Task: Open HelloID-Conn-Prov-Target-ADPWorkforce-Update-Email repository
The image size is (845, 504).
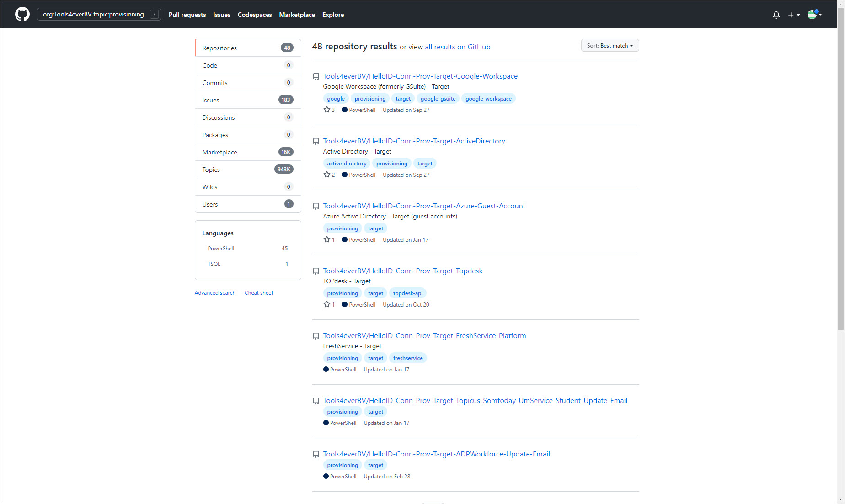Action: point(436,454)
